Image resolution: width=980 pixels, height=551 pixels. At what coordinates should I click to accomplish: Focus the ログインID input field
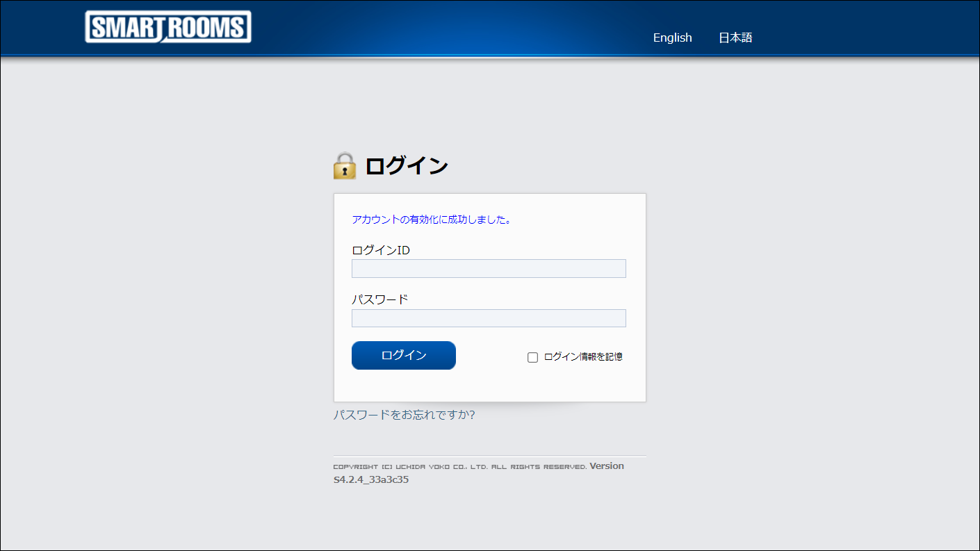pos(489,269)
